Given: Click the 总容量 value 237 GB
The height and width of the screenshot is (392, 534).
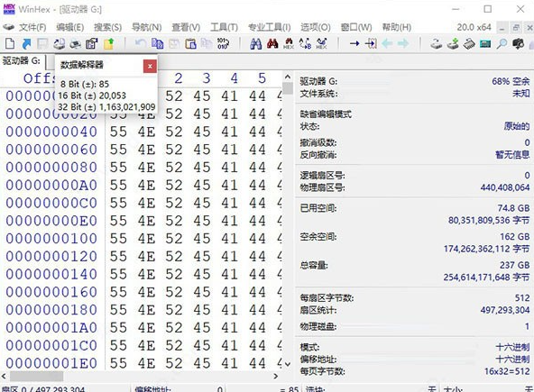Looking at the screenshot, I should 514,265.
